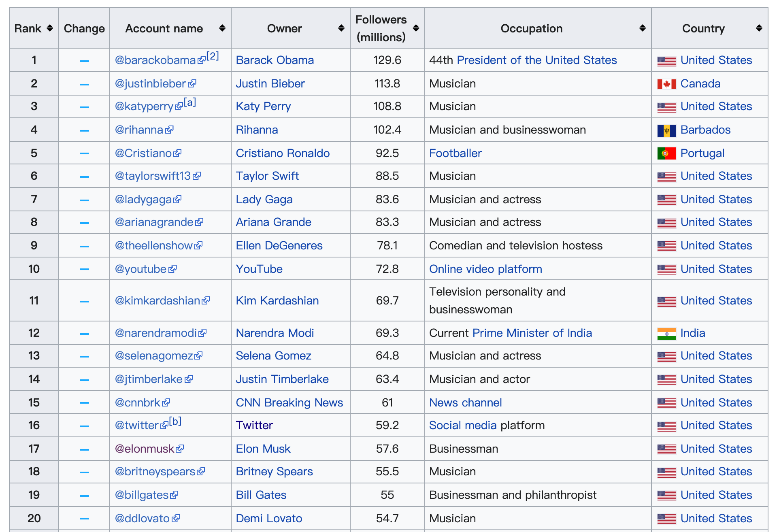Sort by the Owner column header arrows
The image size is (779, 532).
pos(341,28)
